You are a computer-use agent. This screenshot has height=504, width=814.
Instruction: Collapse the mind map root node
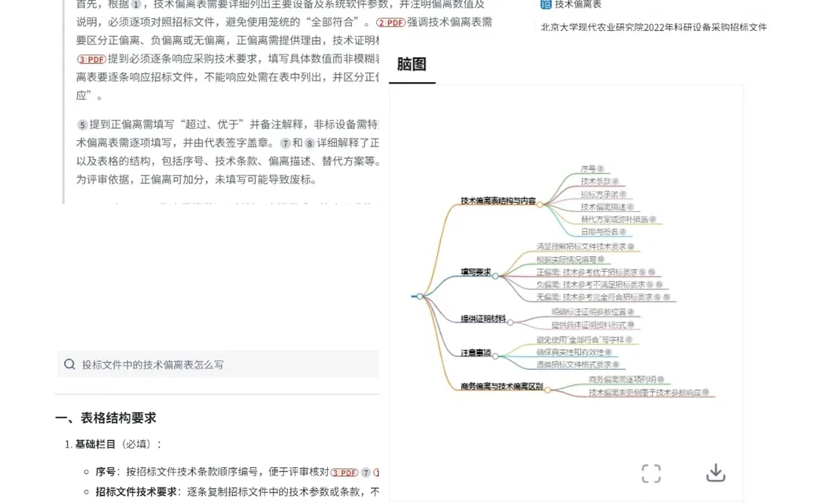pos(420,296)
